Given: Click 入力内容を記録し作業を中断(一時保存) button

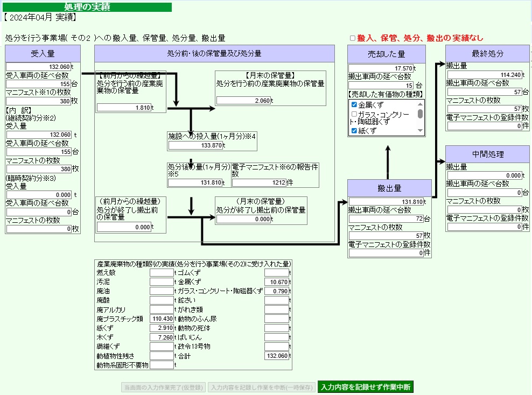Looking at the screenshot, I should [x=262, y=387].
